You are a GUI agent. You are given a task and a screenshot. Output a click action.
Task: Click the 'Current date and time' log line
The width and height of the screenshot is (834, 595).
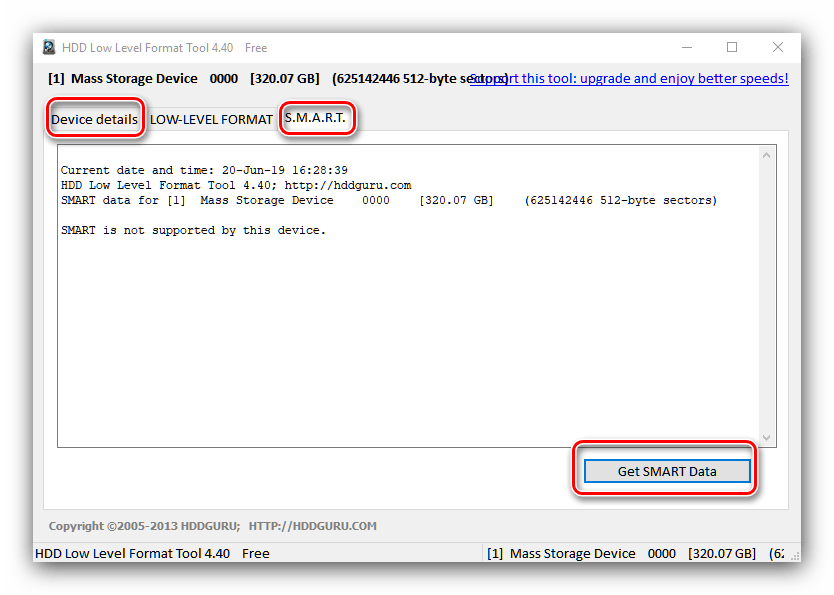click(x=204, y=171)
